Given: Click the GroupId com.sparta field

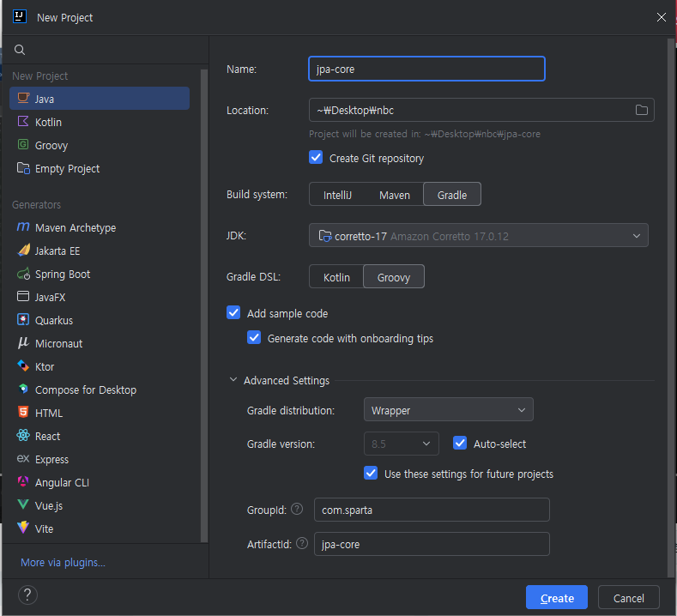Looking at the screenshot, I should 432,510.
